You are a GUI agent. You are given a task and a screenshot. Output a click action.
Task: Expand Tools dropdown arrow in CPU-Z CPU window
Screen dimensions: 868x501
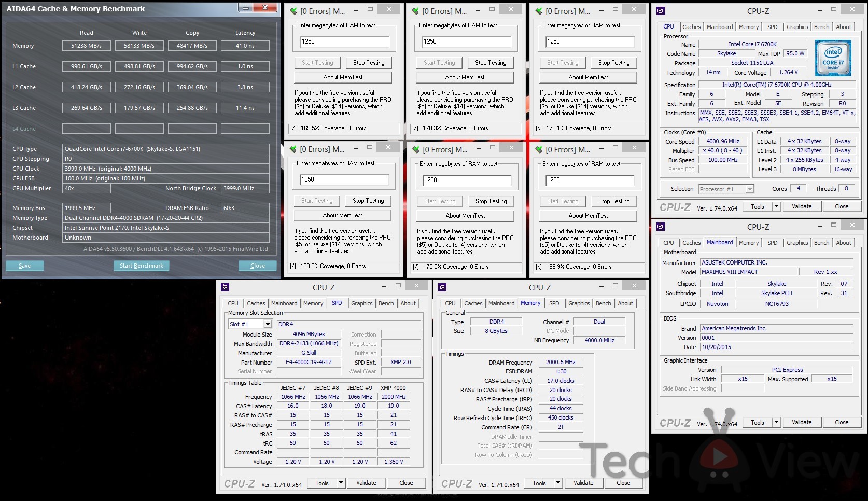776,206
